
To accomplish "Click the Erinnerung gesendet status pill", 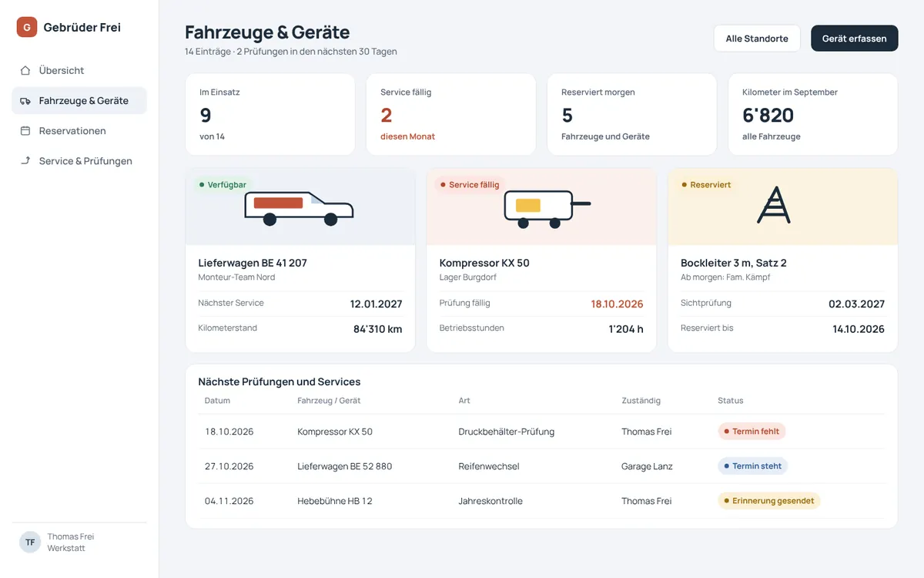I will 769,501.
